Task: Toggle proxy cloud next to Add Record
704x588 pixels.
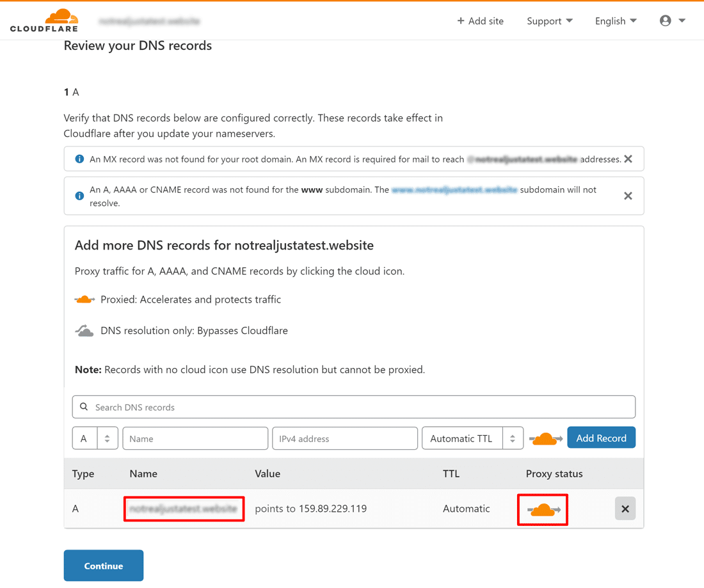Action: (x=545, y=438)
